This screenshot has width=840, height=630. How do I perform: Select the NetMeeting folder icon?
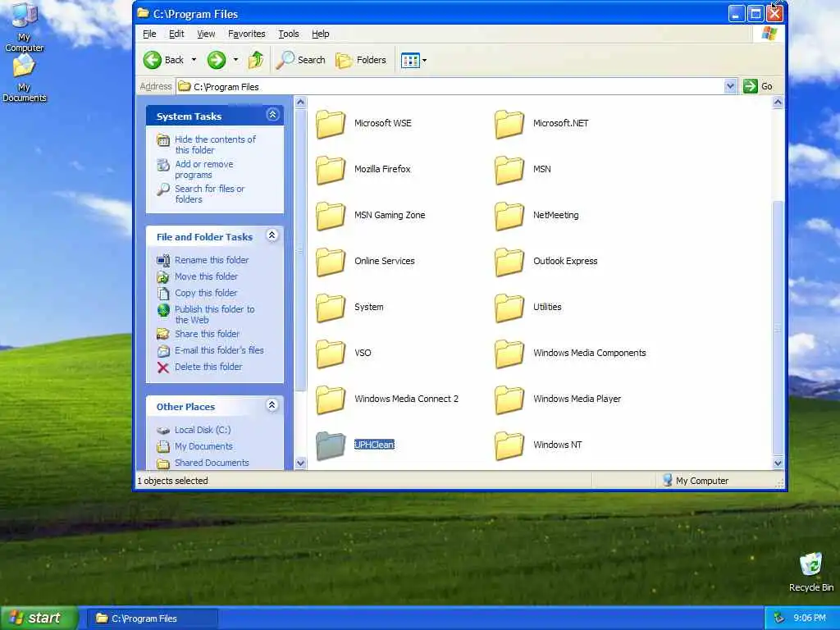pyautogui.click(x=509, y=217)
